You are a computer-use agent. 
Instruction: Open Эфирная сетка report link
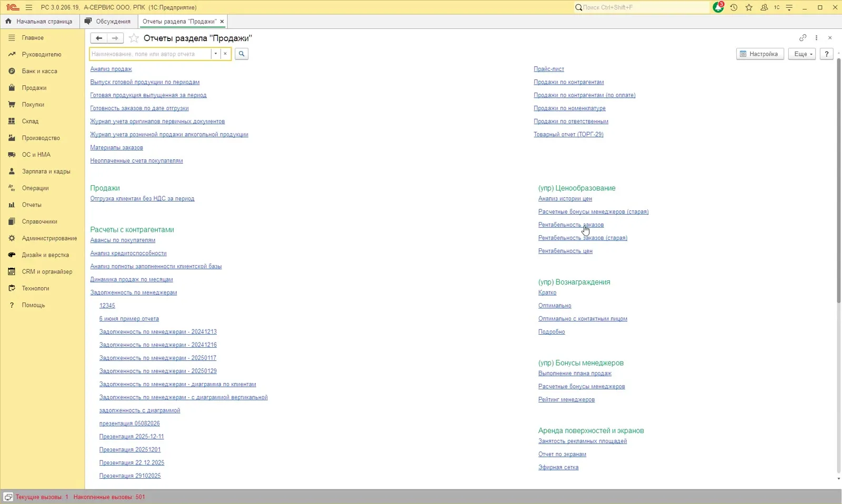pyautogui.click(x=558, y=467)
